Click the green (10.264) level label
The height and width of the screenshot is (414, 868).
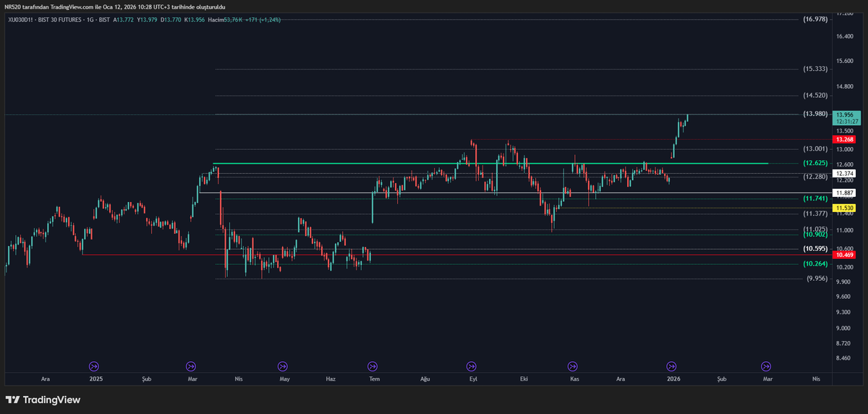point(815,264)
